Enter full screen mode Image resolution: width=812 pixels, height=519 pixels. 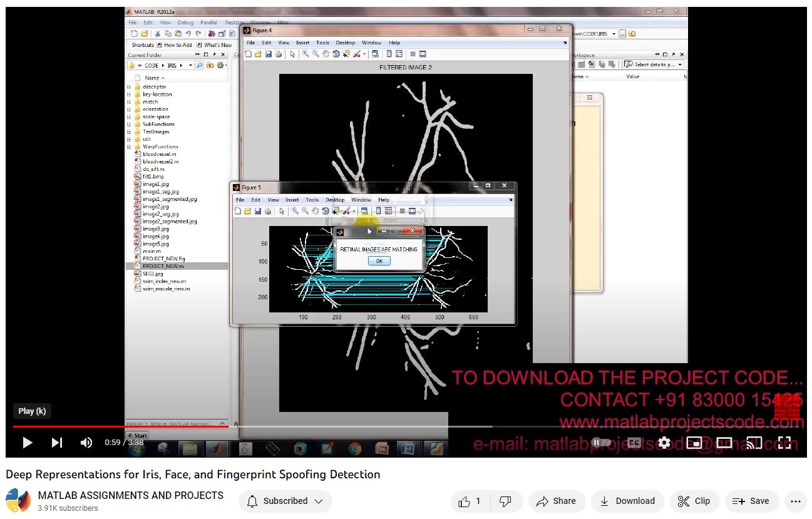pos(784,443)
